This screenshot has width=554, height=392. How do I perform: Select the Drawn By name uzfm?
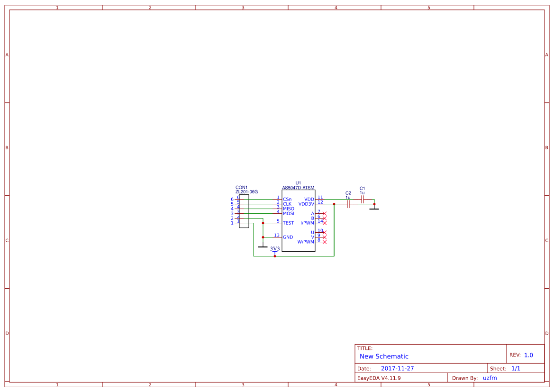pos(490,378)
